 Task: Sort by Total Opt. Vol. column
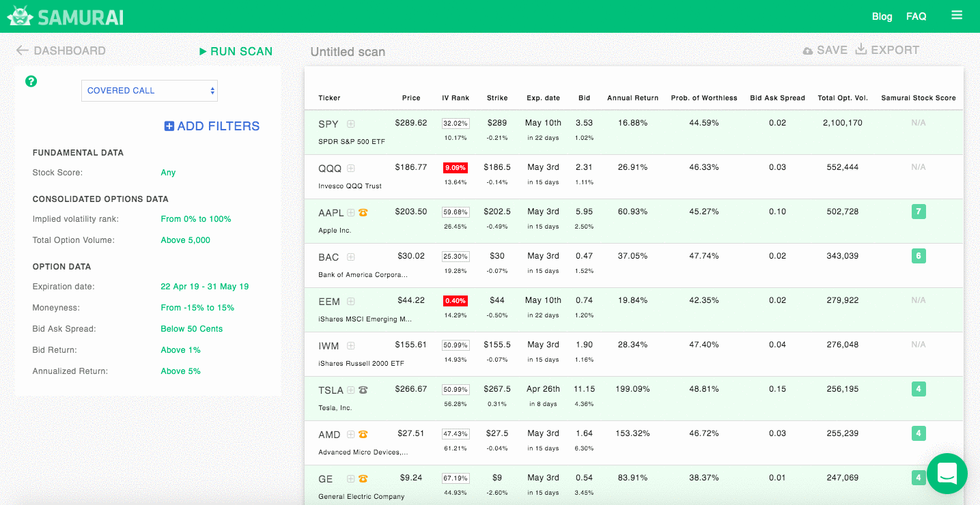(843, 98)
